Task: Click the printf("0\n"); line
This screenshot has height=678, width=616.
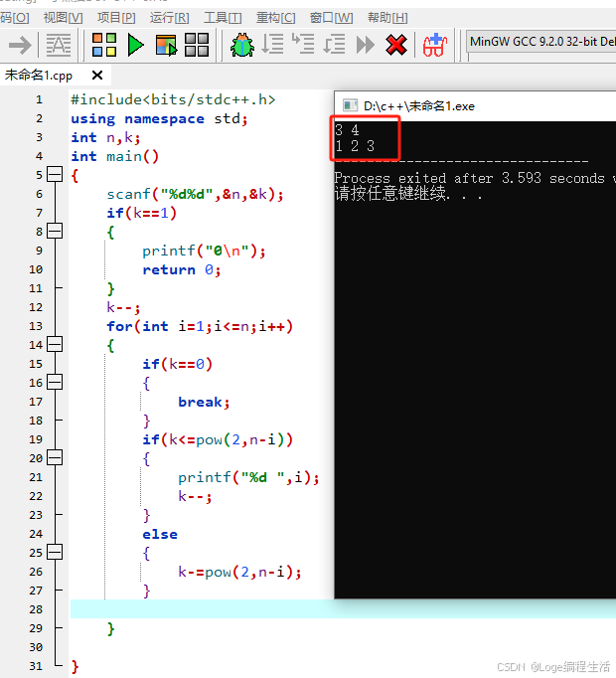Action: [204, 251]
